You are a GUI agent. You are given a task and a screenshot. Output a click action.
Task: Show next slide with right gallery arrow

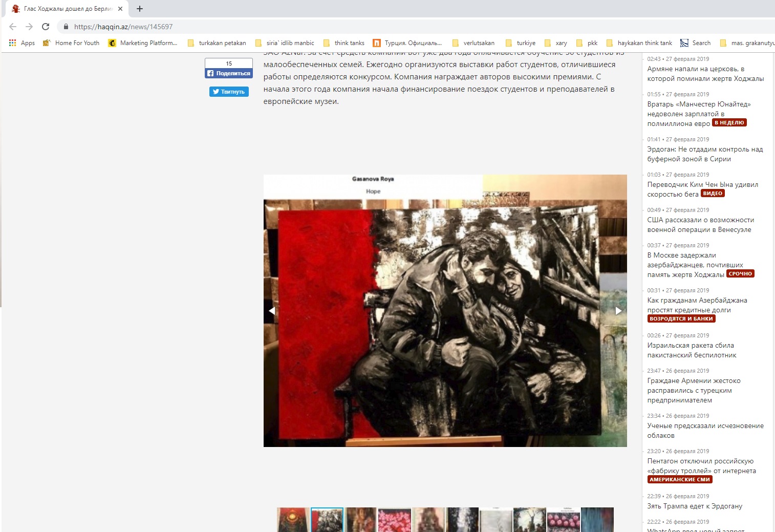618,311
